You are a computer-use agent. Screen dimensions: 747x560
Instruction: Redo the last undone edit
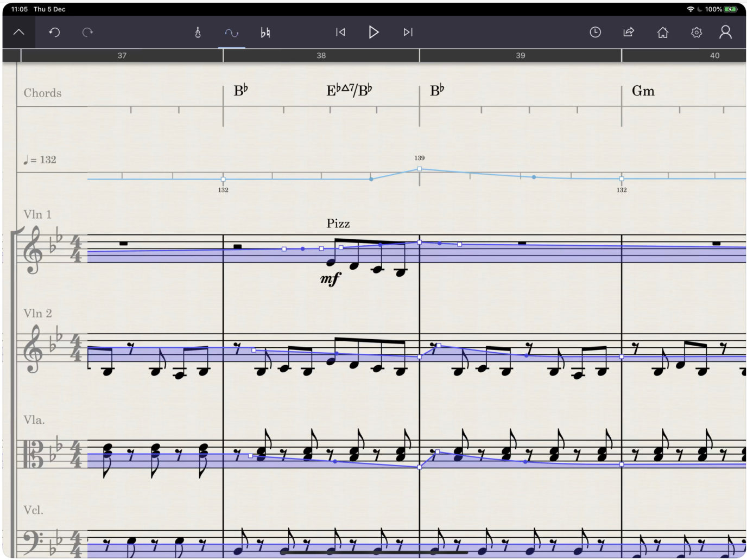[x=87, y=33]
